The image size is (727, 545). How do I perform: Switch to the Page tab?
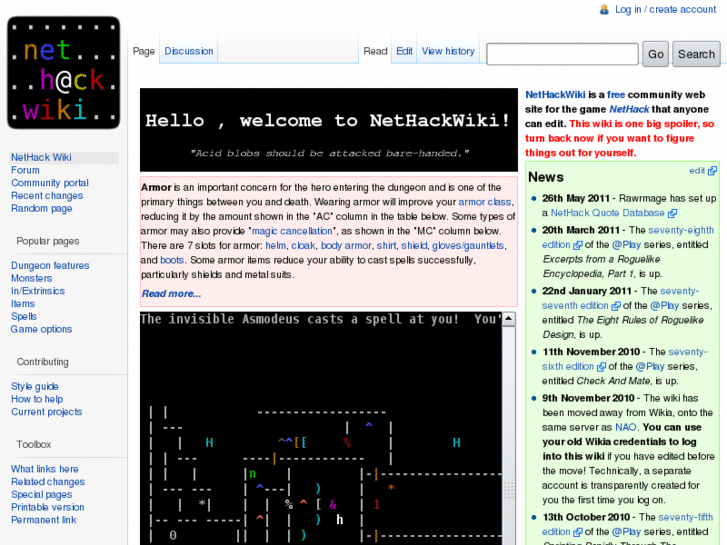click(144, 51)
